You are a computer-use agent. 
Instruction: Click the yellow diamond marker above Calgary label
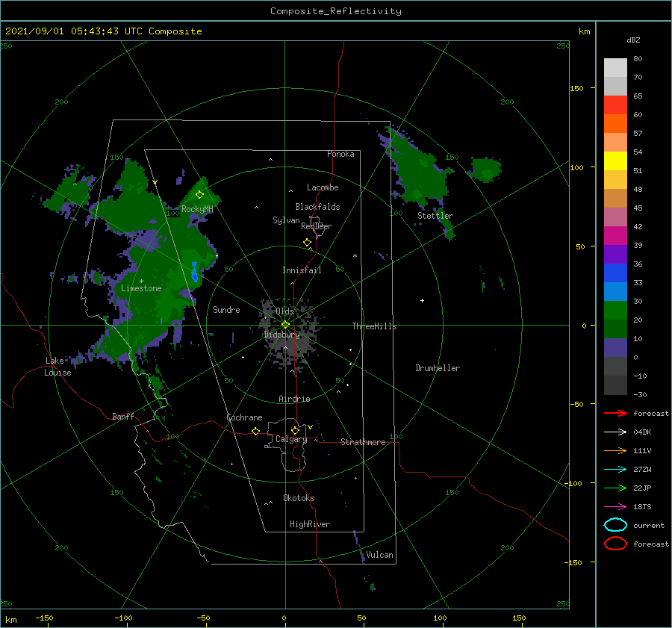(x=295, y=430)
